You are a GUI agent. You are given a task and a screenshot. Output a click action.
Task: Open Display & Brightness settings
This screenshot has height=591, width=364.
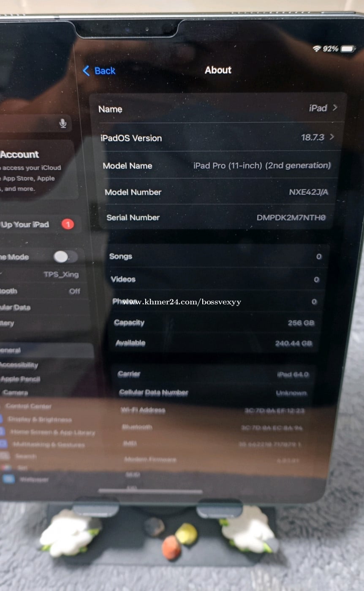[x=40, y=420]
